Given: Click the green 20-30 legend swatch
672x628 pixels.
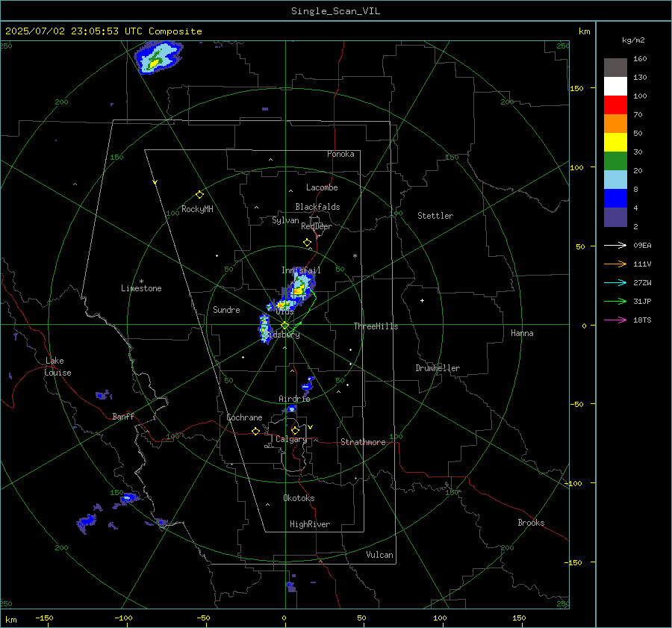Looking at the screenshot, I should click(x=615, y=161).
